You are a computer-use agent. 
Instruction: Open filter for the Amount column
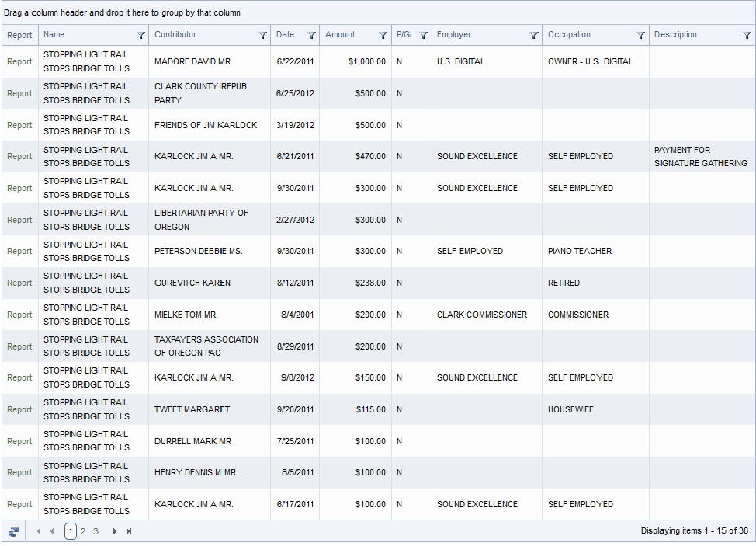coord(383,35)
